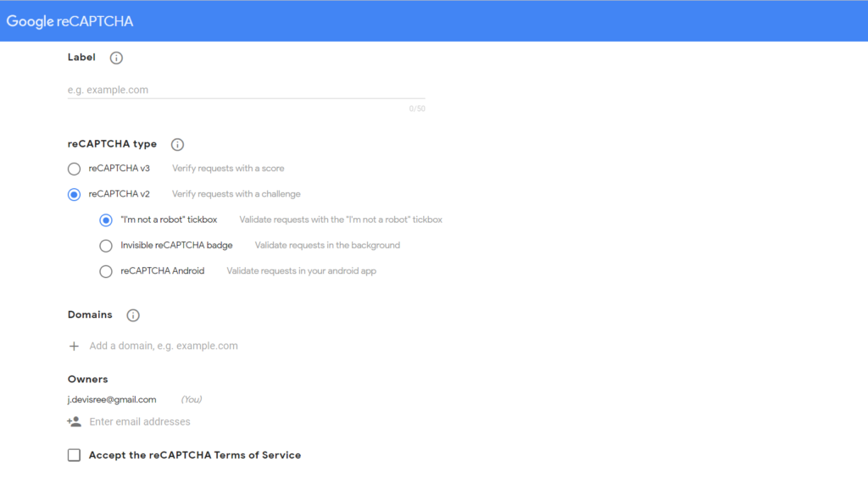Click the Google reCAPTCHA logo in header

click(x=70, y=21)
